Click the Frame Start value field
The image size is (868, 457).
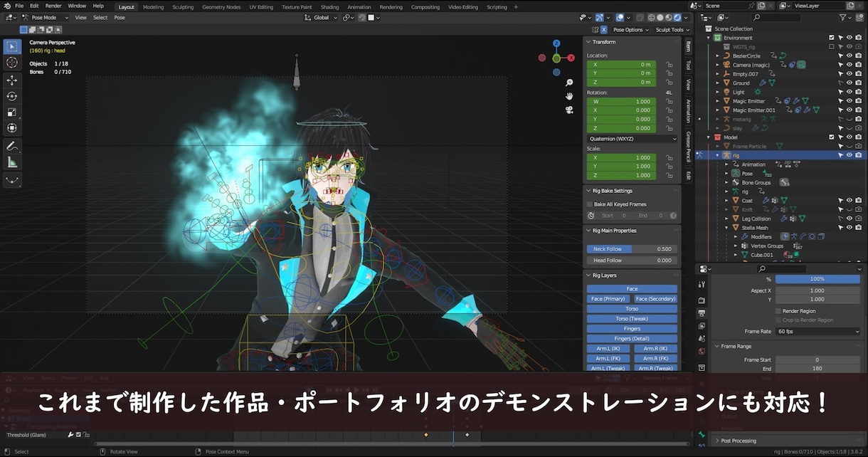pos(817,360)
